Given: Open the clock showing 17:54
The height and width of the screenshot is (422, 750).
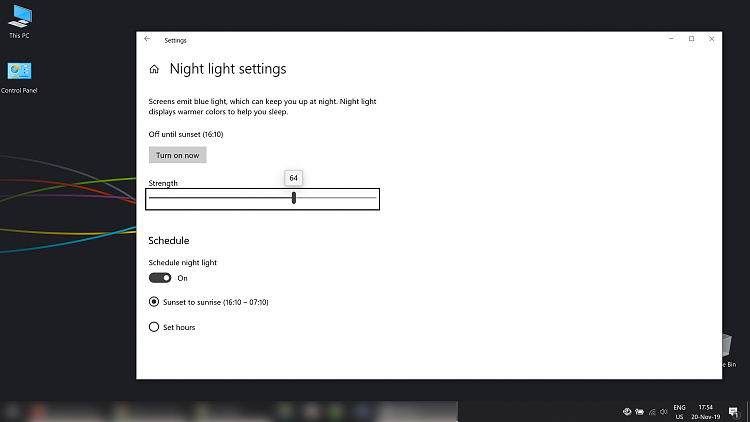Looking at the screenshot, I should 706,412.
